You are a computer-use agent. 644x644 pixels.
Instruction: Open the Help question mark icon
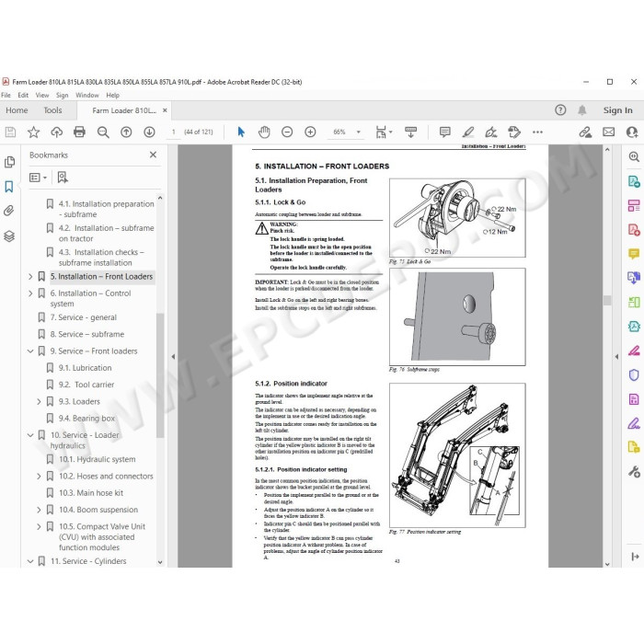[x=560, y=110]
